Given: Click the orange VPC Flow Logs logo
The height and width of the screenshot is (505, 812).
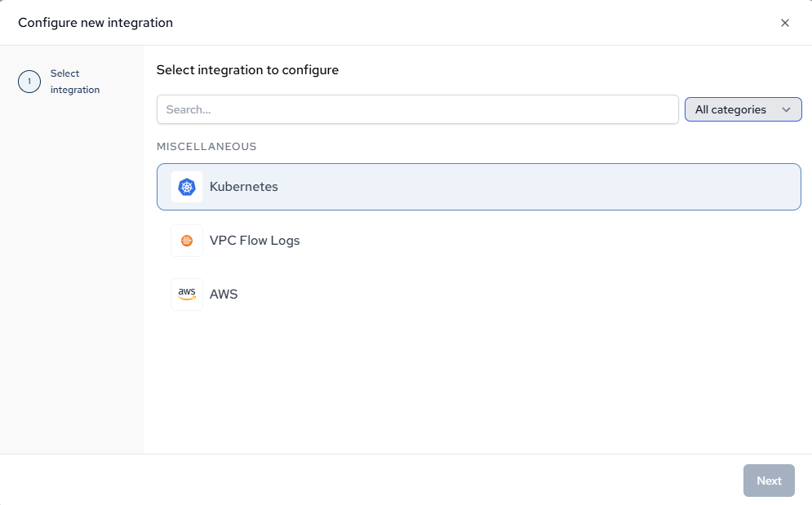Looking at the screenshot, I should (187, 240).
